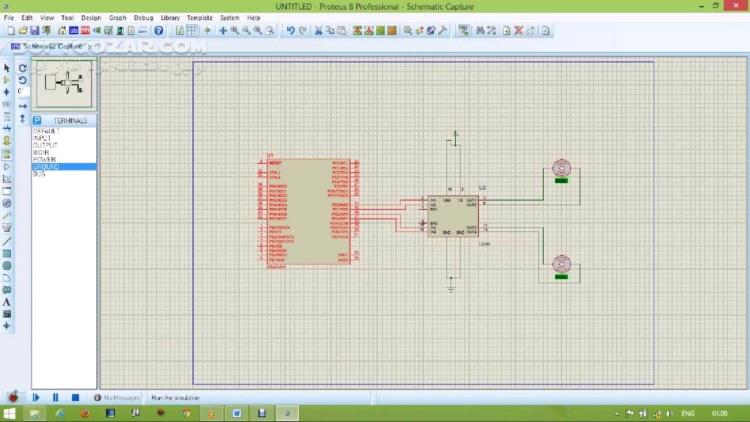Click the horizontal mirror flip icon
Screen dimensions: 750x422
click(x=22, y=106)
